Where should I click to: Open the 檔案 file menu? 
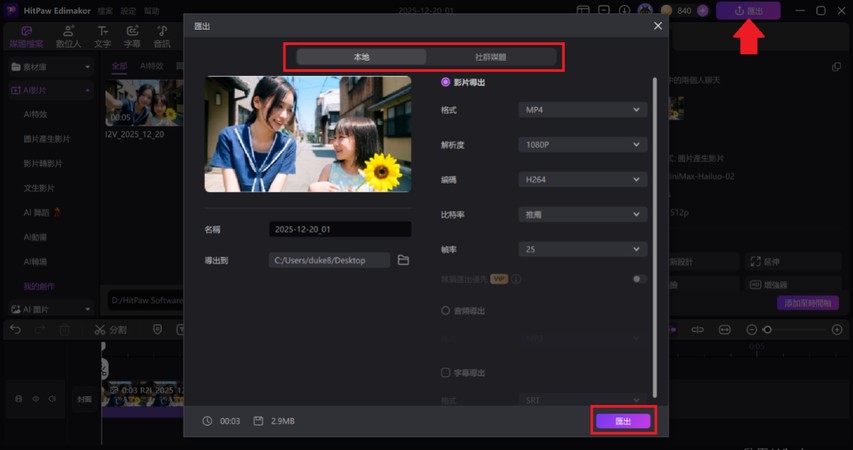coord(105,11)
